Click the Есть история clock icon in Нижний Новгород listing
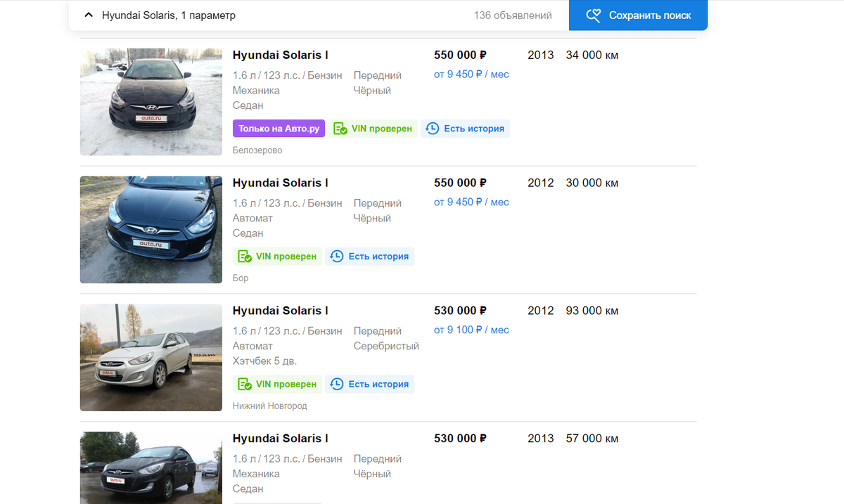The image size is (844, 504). coord(337,385)
